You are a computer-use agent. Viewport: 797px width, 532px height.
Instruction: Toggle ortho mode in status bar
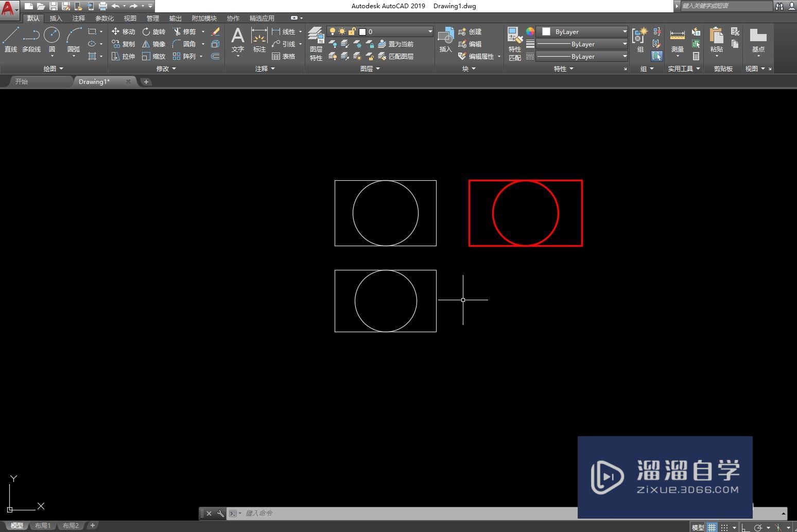pos(745,527)
